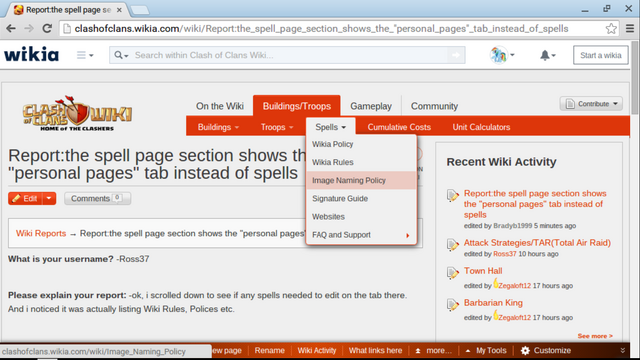
Task: Select Community navigation tab
Action: [x=434, y=106]
